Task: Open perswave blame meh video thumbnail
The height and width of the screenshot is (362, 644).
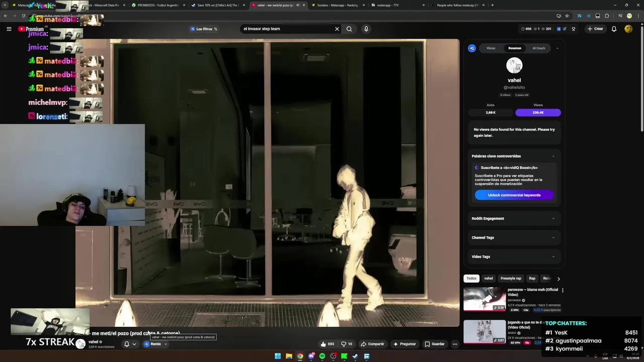Action: 485,299
